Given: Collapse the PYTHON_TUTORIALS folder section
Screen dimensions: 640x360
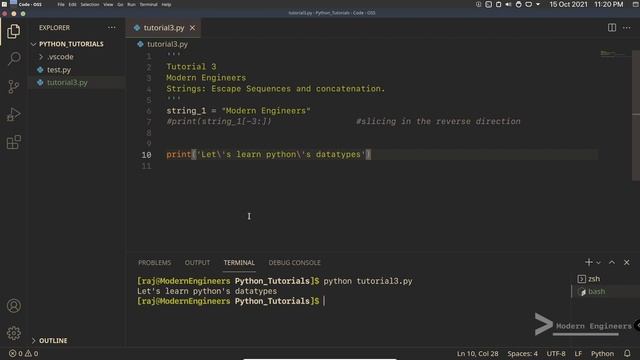Looking at the screenshot, I should [x=67, y=44].
